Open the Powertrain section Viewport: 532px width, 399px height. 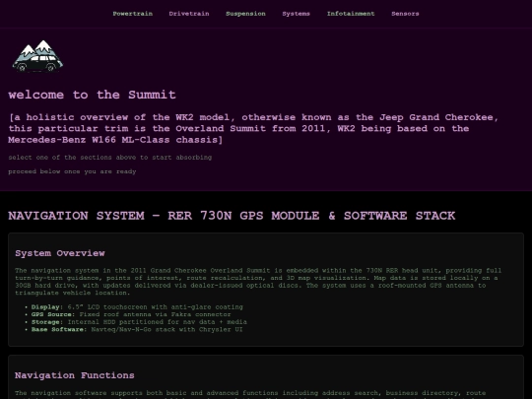(x=133, y=14)
